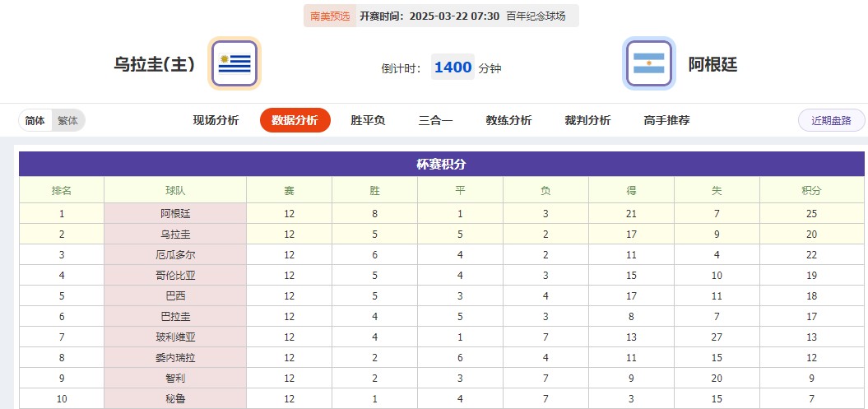Viewport: 868px width, 409px height.
Task: Open the 裁判分析 tab
Action: point(587,120)
